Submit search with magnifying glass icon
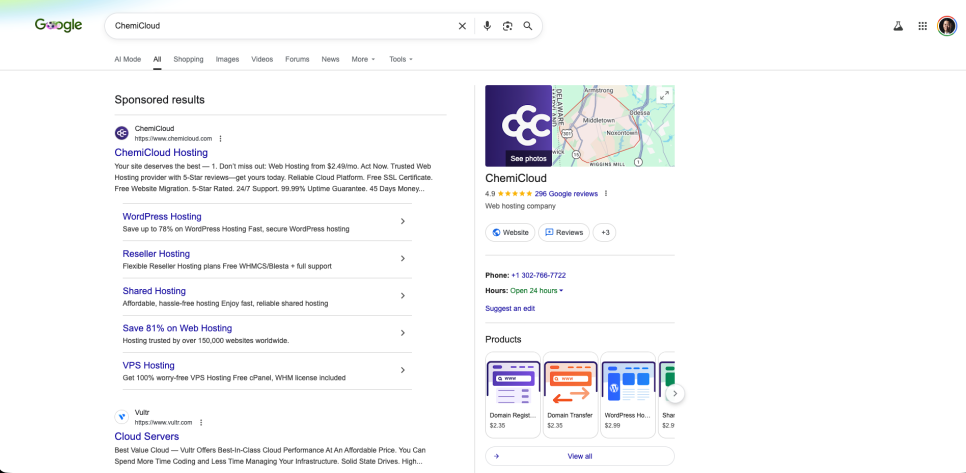 tap(528, 26)
